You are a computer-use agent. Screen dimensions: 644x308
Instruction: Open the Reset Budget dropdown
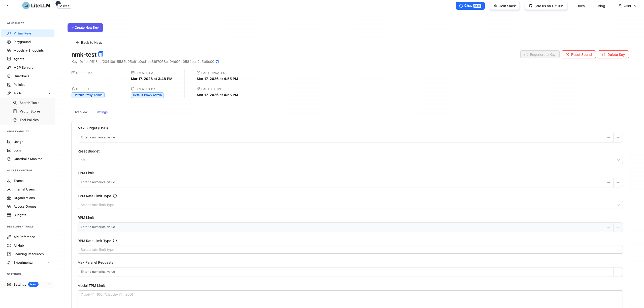[350, 160]
